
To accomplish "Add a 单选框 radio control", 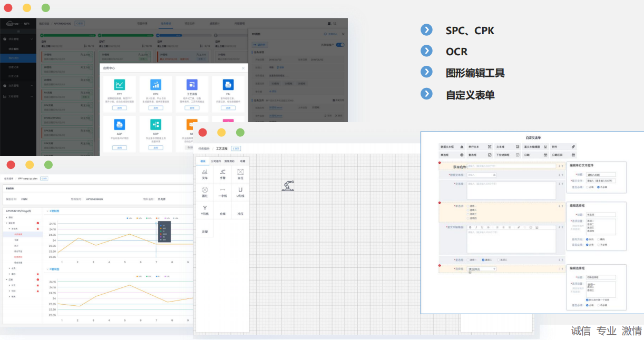I will click(452, 155).
